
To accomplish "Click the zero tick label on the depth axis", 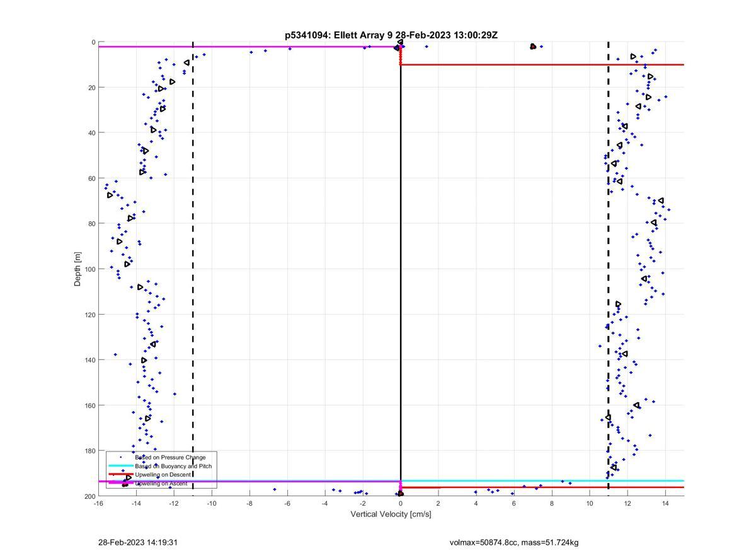I will coord(93,42).
